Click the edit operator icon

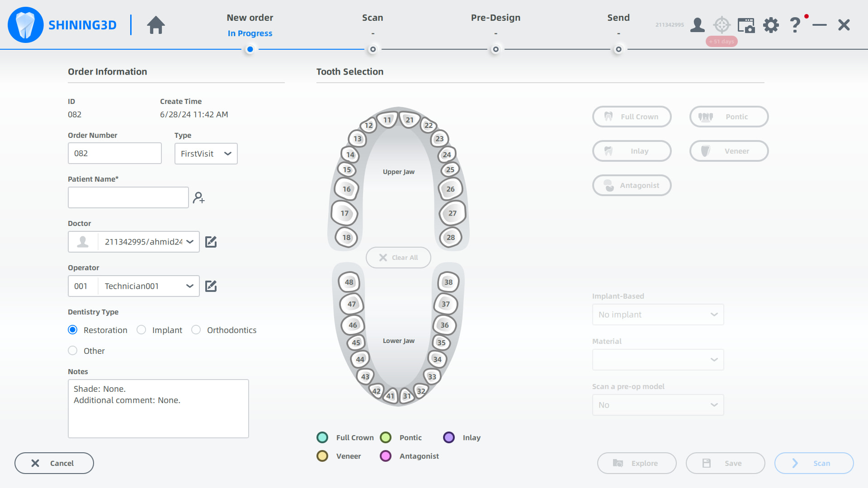coord(211,286)
